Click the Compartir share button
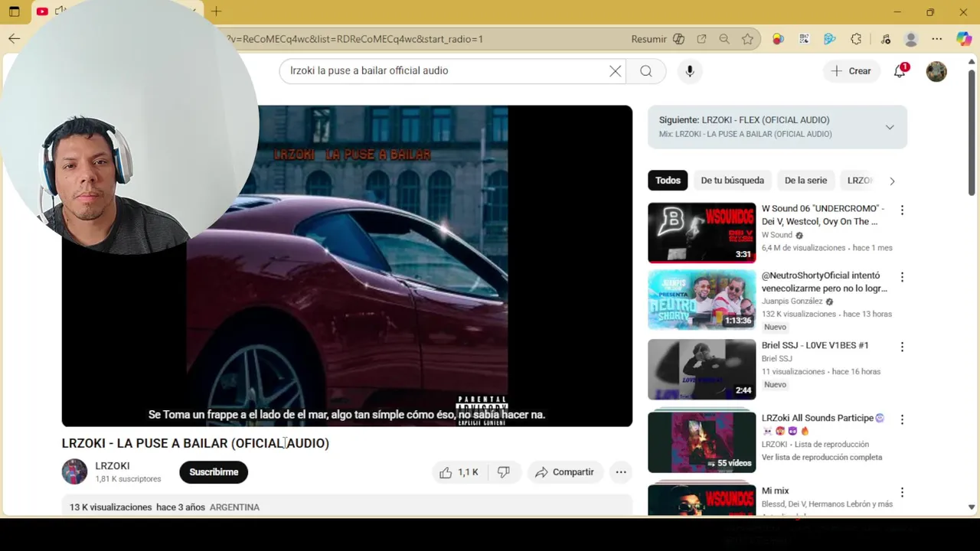Viewport: 980px width, 551px height. (x=565, y=472)
